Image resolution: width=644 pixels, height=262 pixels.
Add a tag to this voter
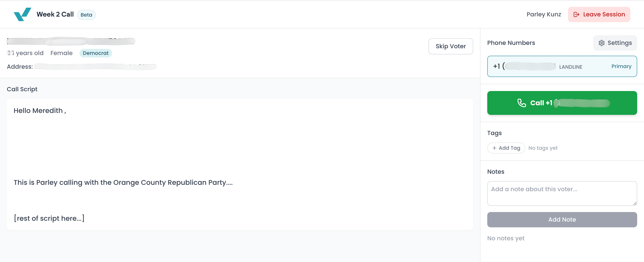506,148
